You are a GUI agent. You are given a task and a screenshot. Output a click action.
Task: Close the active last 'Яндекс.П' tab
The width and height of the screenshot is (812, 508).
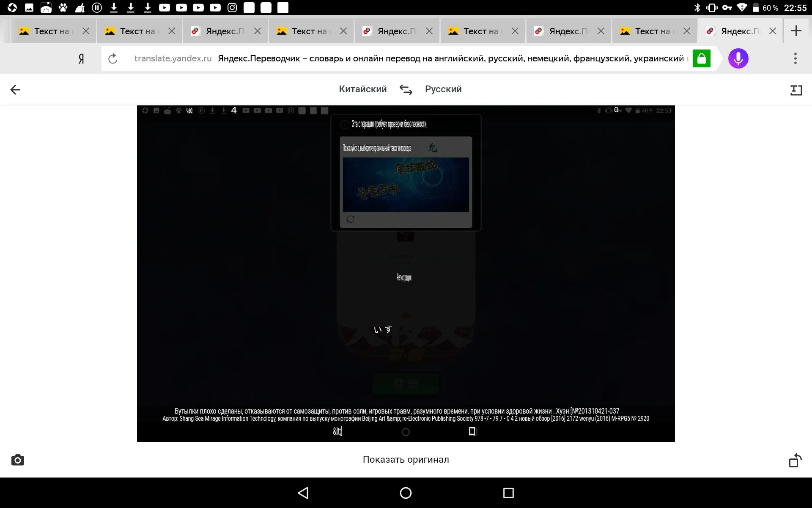773,31
